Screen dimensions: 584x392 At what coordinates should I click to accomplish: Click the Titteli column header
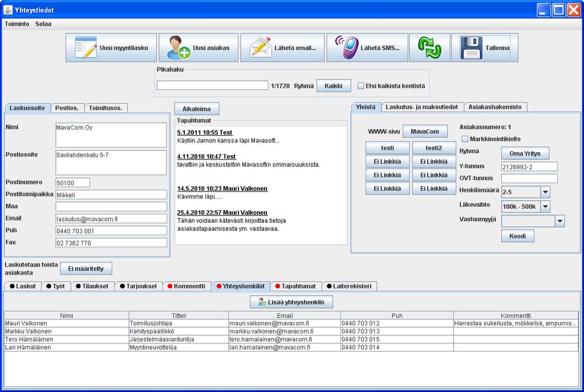179,316
